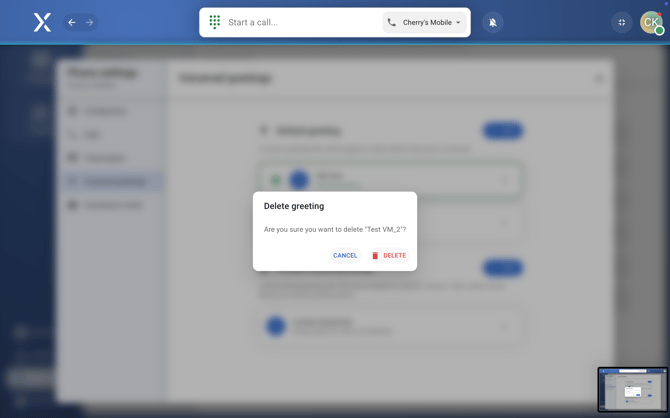
Task: Go back with the left arrow
Action: (72, 22)
